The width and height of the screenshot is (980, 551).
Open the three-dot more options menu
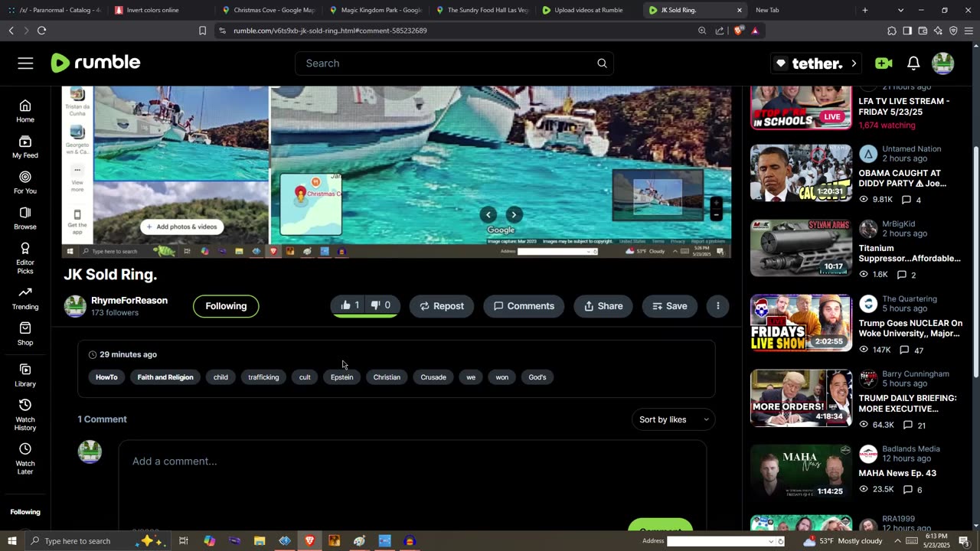pyautogui.click(x=717, y=306)
